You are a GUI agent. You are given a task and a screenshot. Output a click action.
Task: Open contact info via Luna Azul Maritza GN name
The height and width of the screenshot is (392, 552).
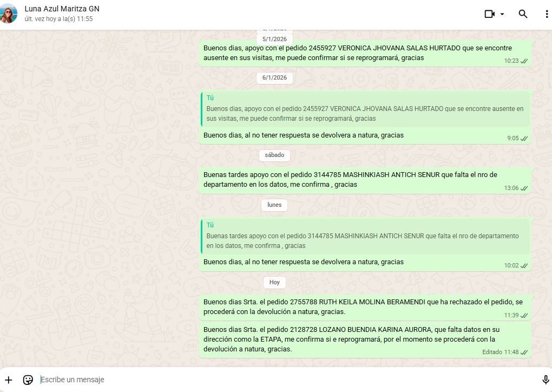click(62, 9)
